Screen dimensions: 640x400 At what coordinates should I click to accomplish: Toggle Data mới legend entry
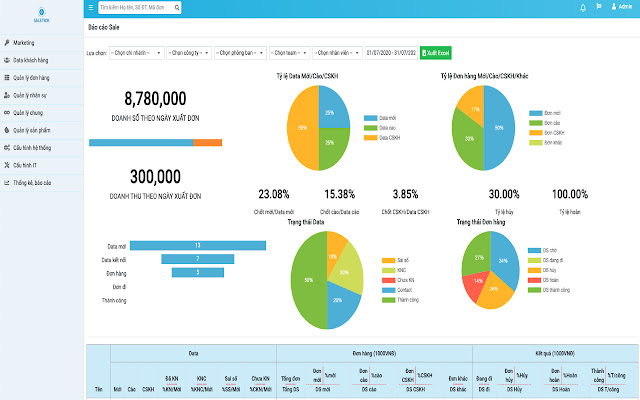click(x=380, y=118)
